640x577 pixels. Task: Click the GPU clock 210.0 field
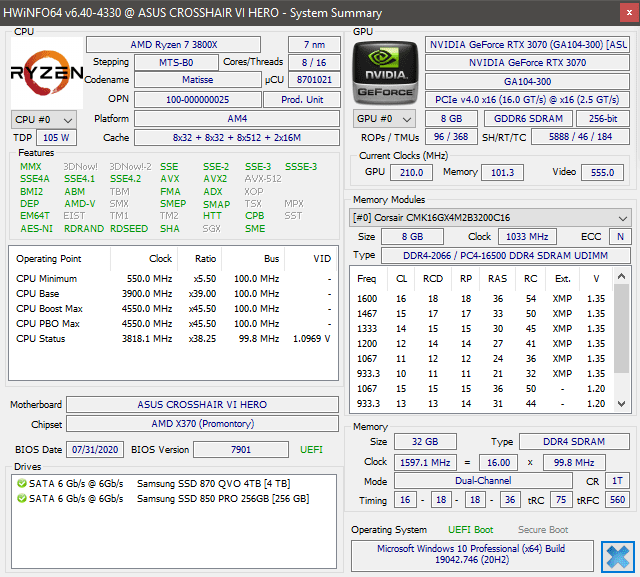411,173
